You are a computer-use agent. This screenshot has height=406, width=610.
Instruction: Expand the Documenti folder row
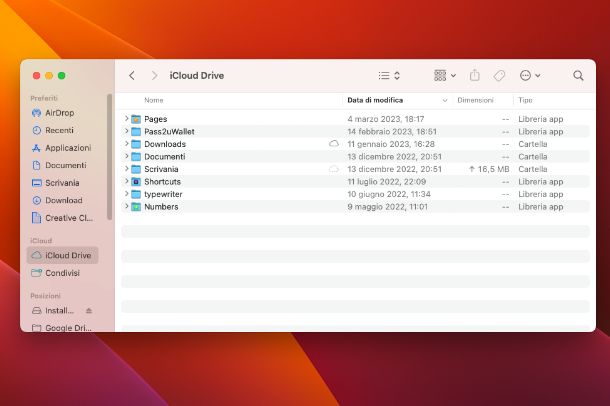tap(126, 156)
